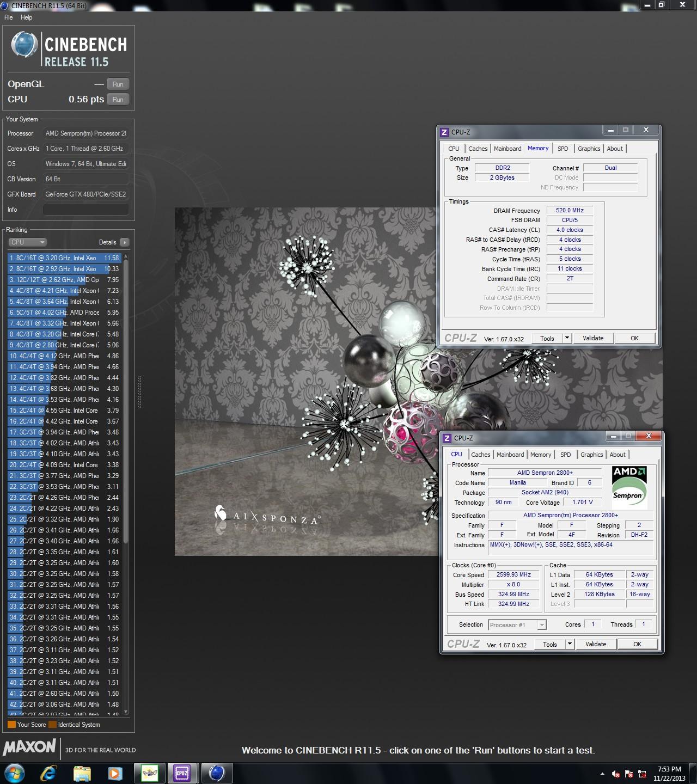Screen dimensions: 697x784
Task: Switch to Mainboard tab in lower CPU-Z
Action: point(510,455)
